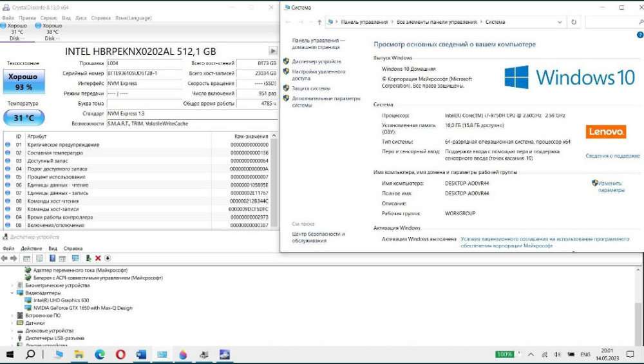
Task: Click the green 100% battery indicator
Action: tap(504, 354)
